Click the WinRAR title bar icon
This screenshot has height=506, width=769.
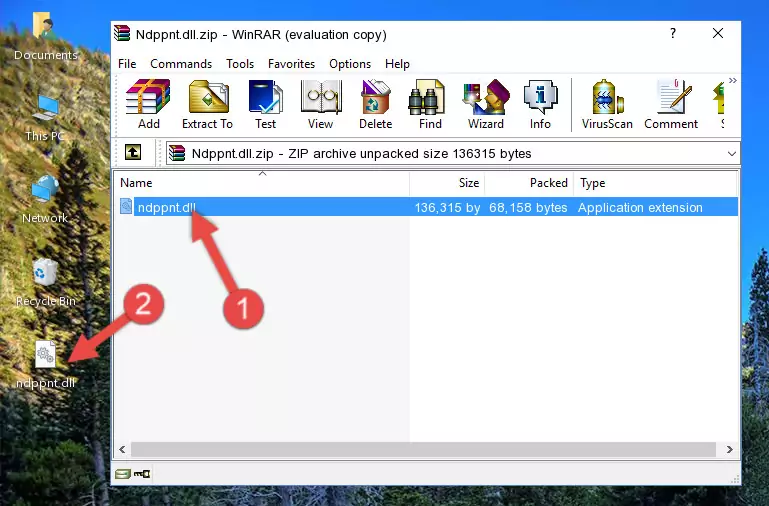pyautogui.click(x=122, y=33)
